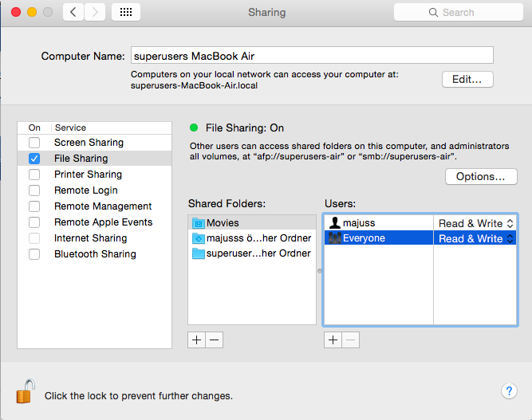Select the Remote Apple Events service row

click(95, 222)
